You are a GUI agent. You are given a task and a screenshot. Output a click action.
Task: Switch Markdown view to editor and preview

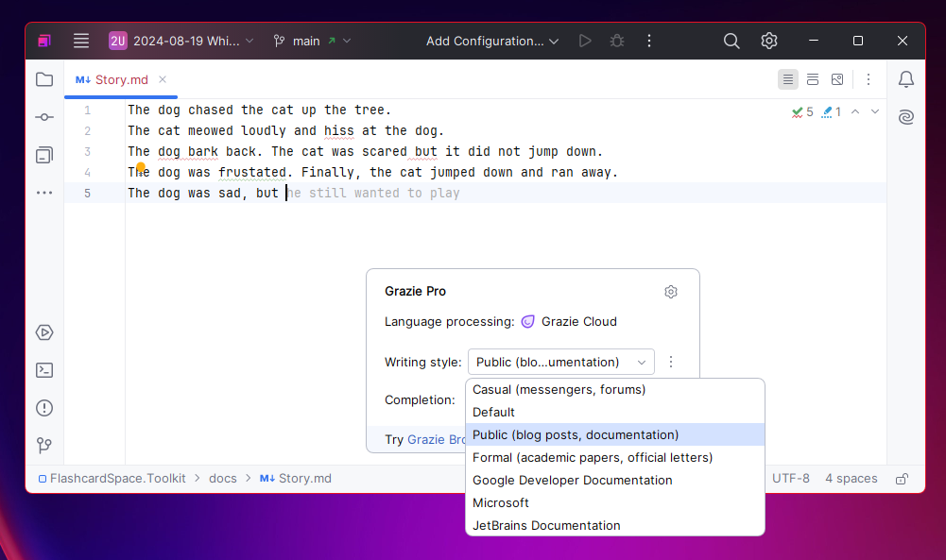click(x=813, y=79)
